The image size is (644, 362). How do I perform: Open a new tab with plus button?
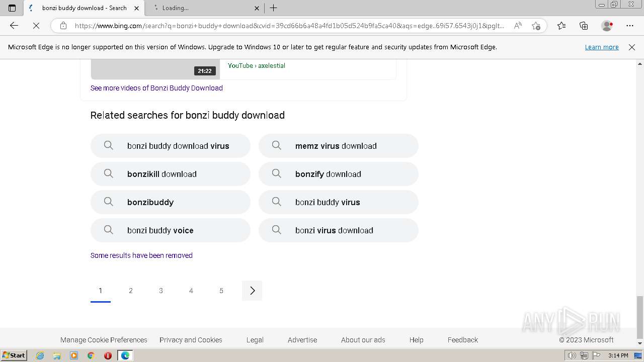coord(274,8)
